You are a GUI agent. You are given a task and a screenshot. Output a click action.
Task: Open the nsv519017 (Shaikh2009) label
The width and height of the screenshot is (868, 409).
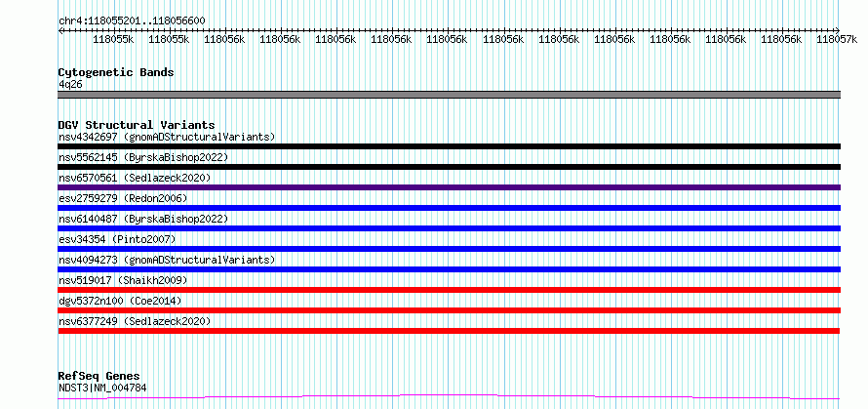coord(123,280)
